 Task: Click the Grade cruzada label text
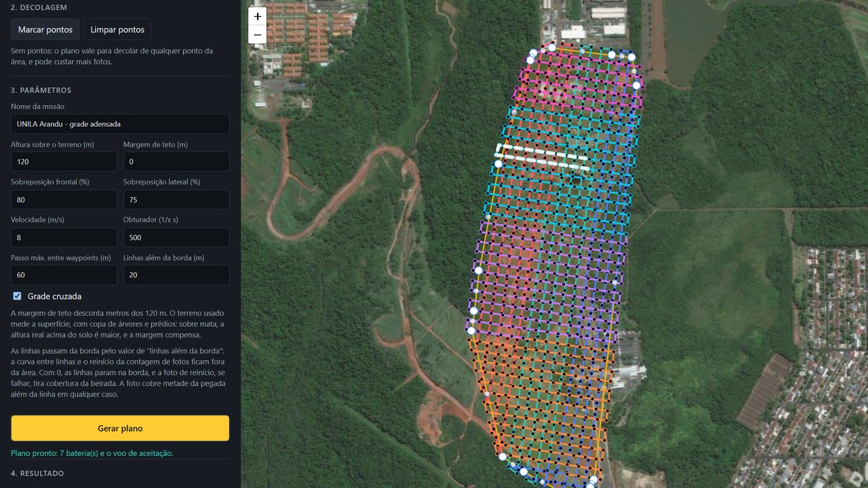point(54,296)
